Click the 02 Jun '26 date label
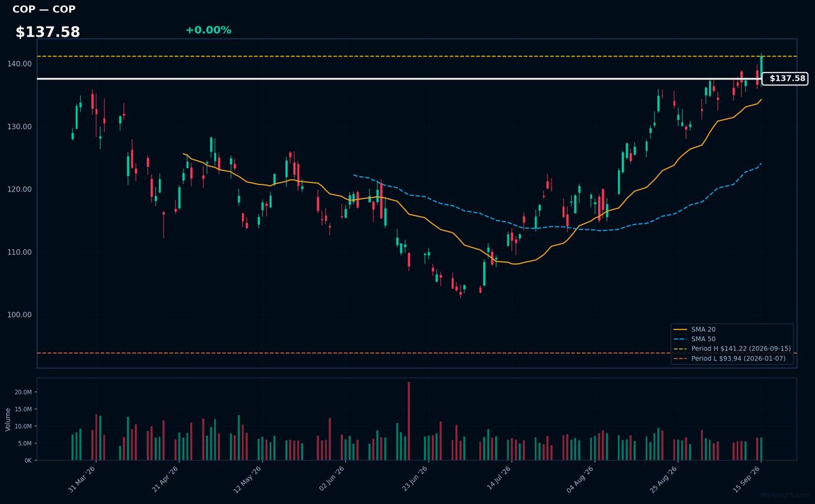 point(331,480)
